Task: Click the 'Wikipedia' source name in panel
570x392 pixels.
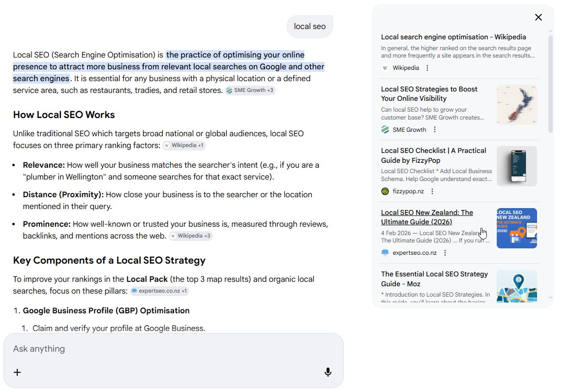Action: pos(406,68)
